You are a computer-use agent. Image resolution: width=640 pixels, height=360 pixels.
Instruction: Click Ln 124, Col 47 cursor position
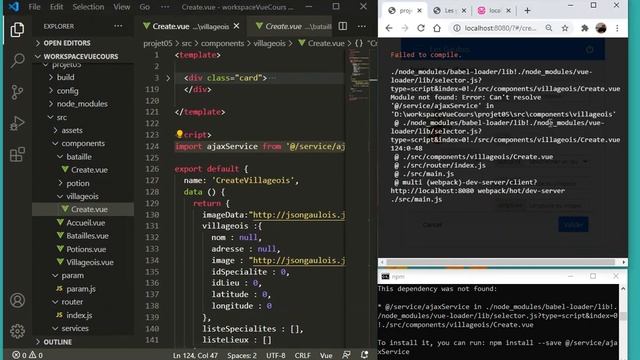[x=195, y=355]
